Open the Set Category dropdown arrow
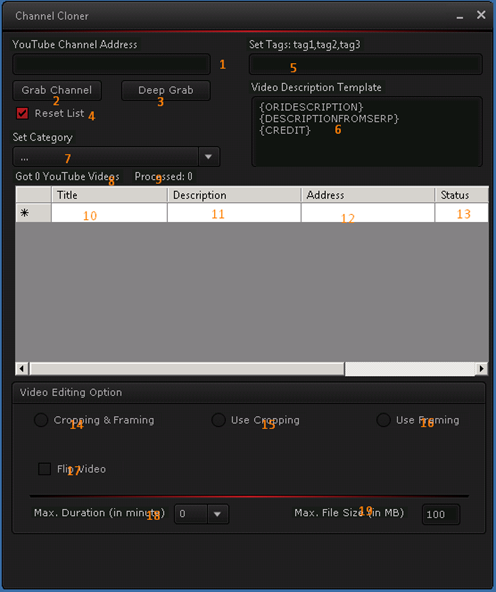This screenshot has height=592, width=496. 208,157
